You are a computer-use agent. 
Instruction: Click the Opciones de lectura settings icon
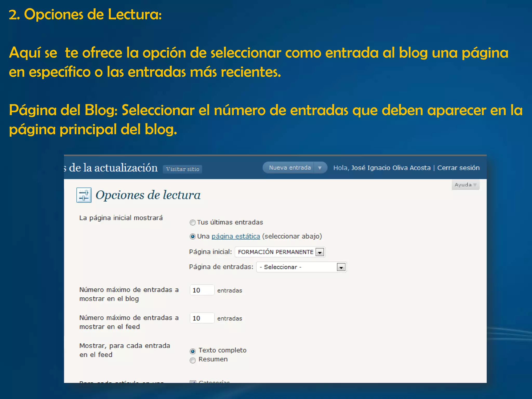click(x=84, y=195)
